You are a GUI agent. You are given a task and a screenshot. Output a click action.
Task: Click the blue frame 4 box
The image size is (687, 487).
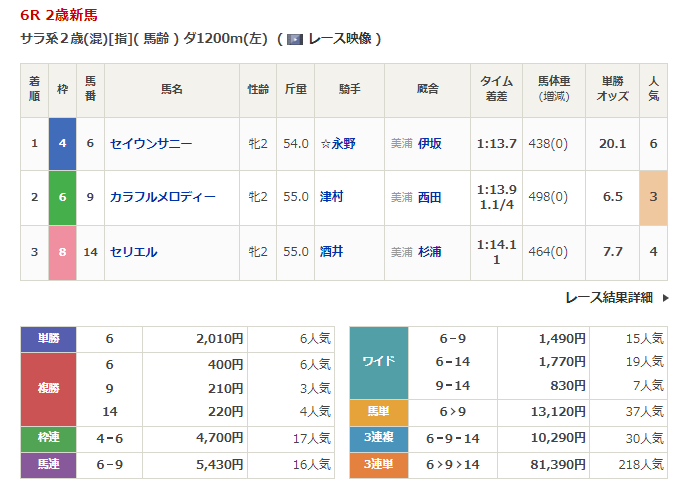pyautogui.click(x=62, y=143)
